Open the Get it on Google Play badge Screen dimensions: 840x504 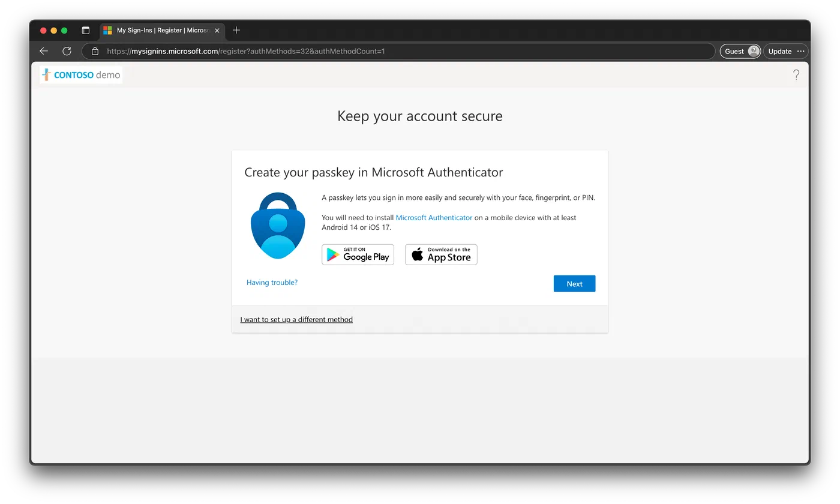(358, 254)
